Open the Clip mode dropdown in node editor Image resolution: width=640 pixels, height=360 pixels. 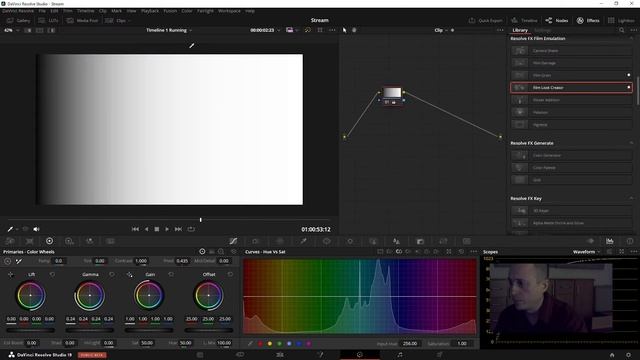(x=441, y=30)
